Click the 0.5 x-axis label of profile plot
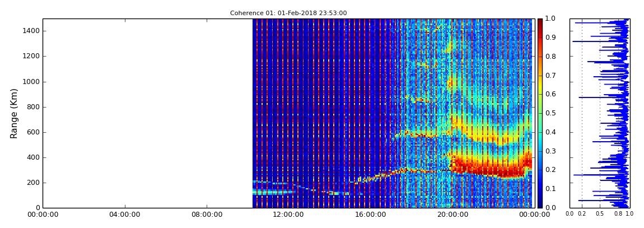The image size is (644, 228). click(600, 214)
